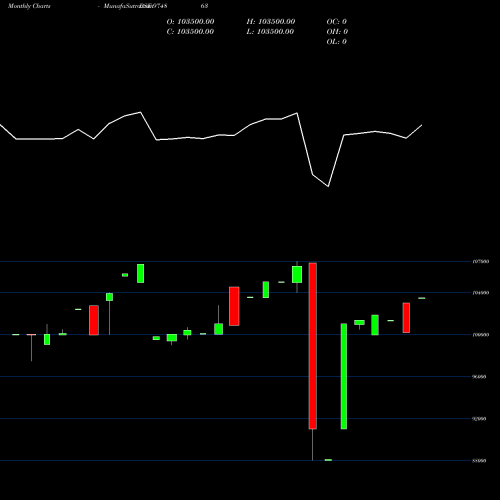Click the topmost price axis label
Image resolution: width=500 pixels, height=500 pixels.
pos(481,262)
